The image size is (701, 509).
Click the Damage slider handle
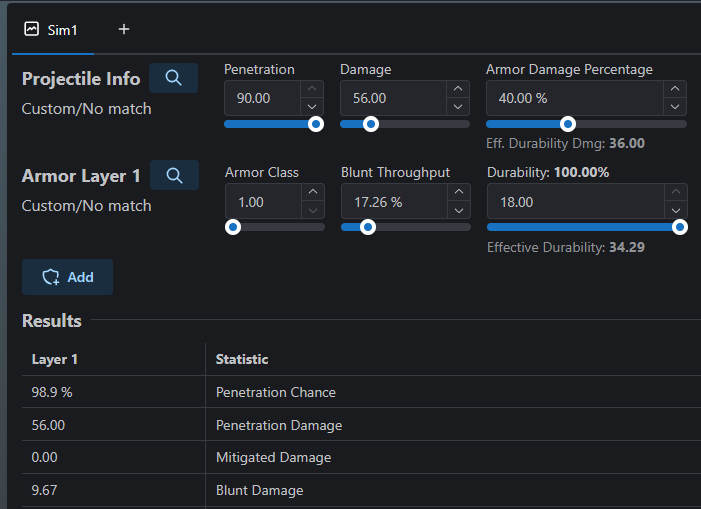(371, 124)
